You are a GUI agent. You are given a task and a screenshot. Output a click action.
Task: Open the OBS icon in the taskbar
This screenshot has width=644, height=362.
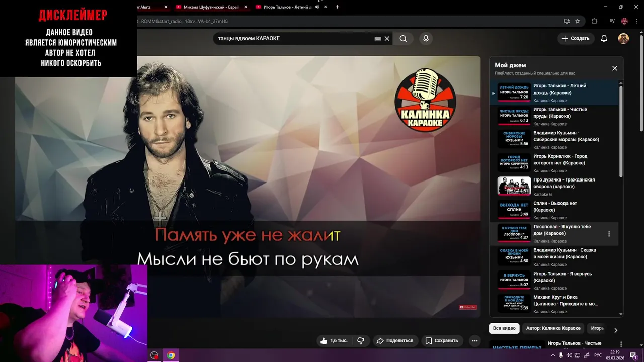click(154, 355)
